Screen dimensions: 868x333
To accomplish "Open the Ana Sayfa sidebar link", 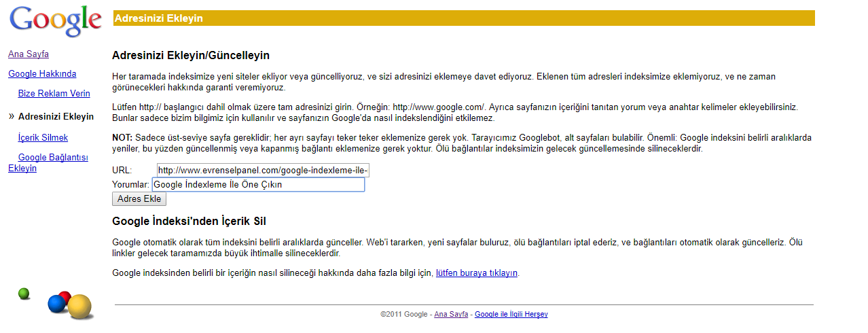I will coord(29,54).
